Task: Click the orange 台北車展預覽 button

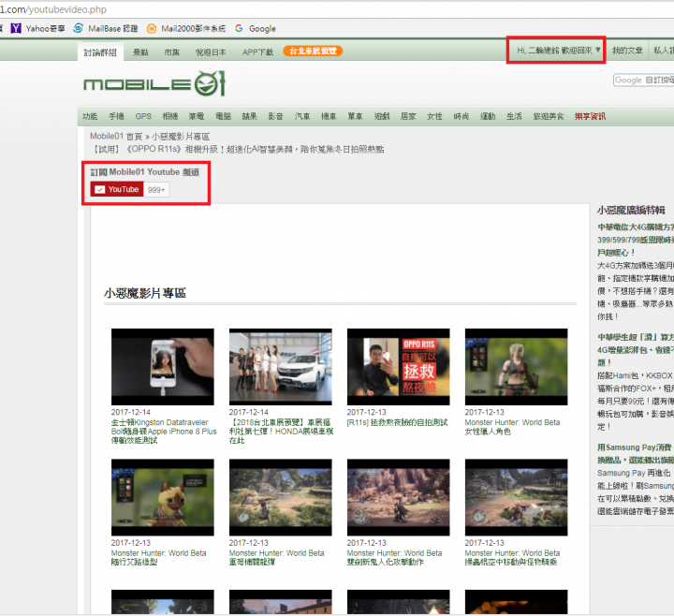Action: 313,51
